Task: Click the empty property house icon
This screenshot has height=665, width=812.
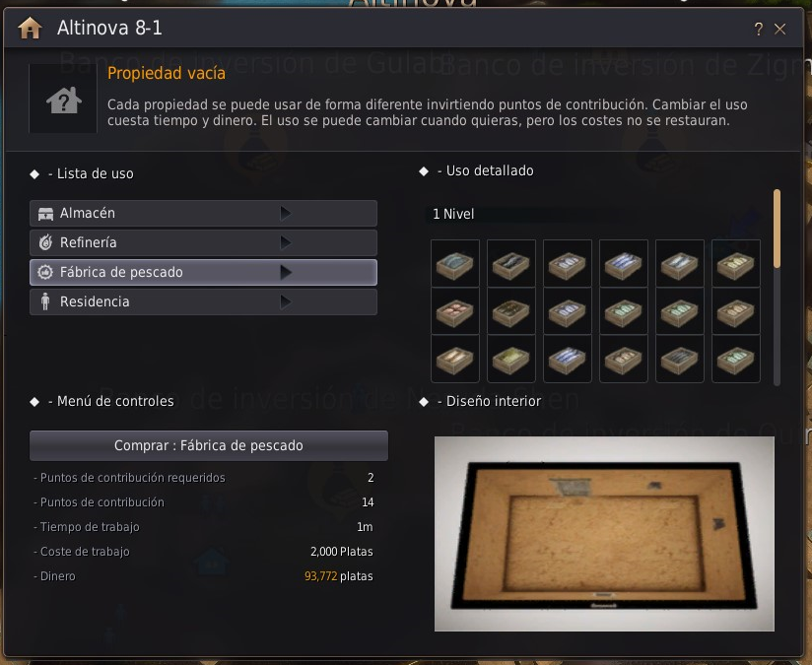Action: tap(63, 99)
